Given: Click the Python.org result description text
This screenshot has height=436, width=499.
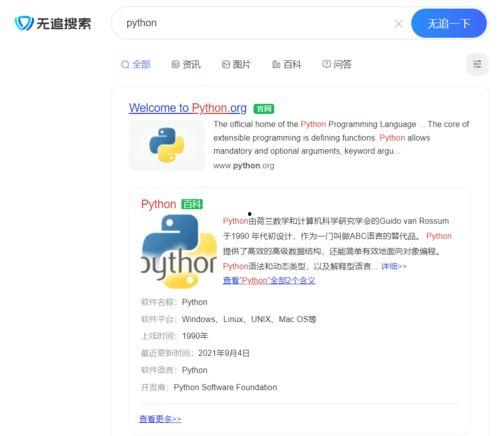Looking at the screenshot, I should [341, 137].
